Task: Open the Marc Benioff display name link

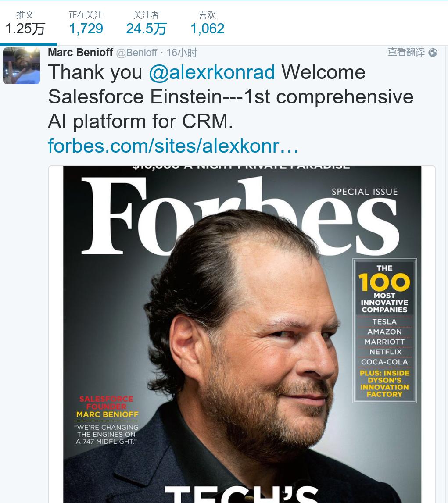Action: pos(80,53)
